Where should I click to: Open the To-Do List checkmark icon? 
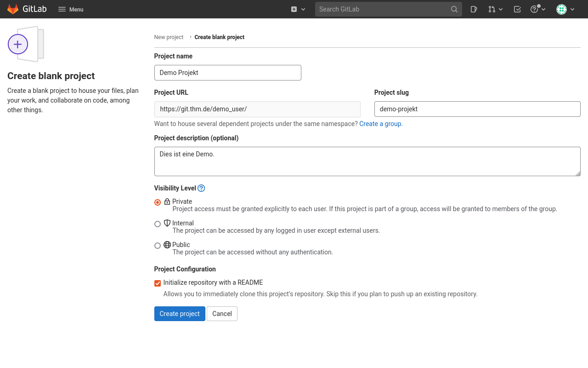(x=517, y=9)
